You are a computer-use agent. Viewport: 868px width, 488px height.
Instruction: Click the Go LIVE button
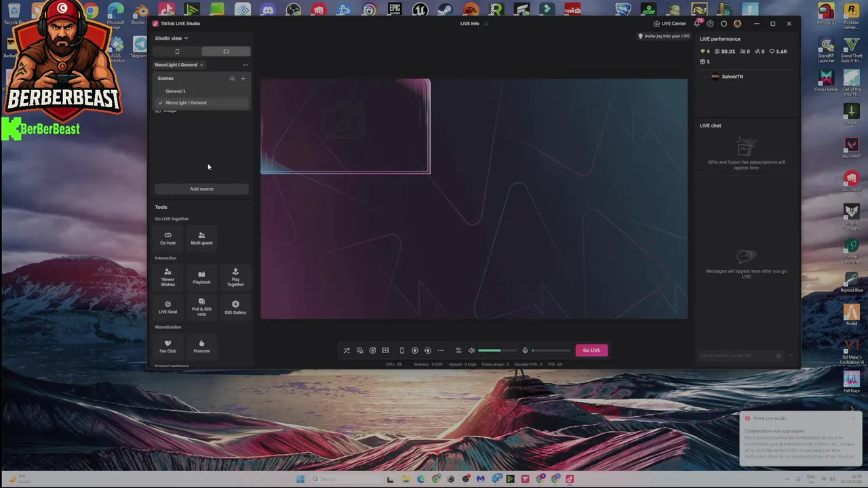591,350
